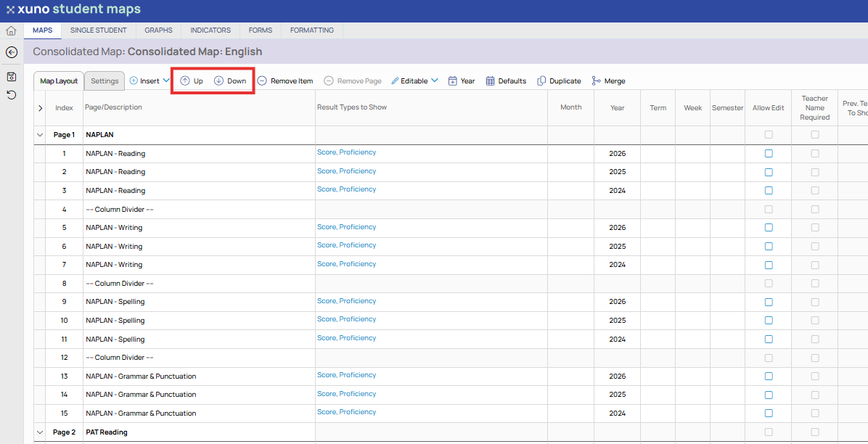This screenshot has width=868, height=444.
Task: Toggle Allow Edit for NAPLAN Writing 2025
Action: (x=769, y=247)
